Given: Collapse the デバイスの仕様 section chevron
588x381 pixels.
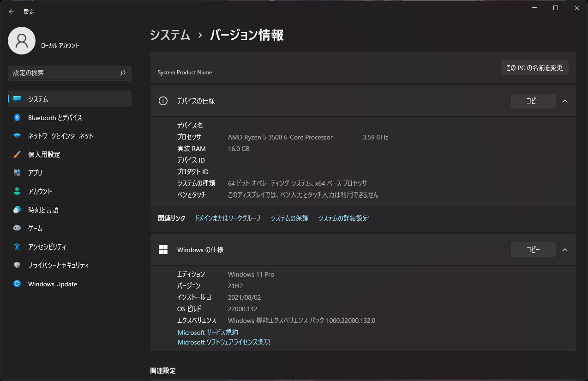Looking at the screenshot, I should click(x=565, y=101).
